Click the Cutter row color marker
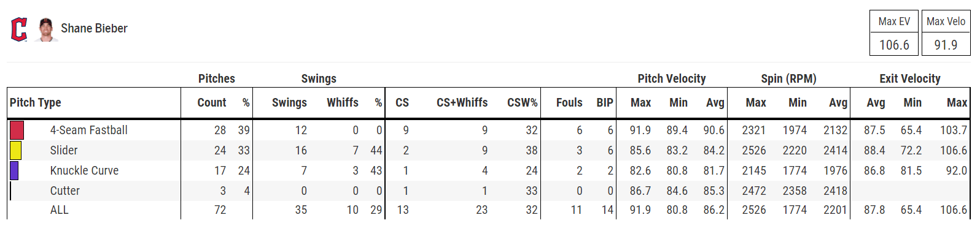 [x=10, y=191]
